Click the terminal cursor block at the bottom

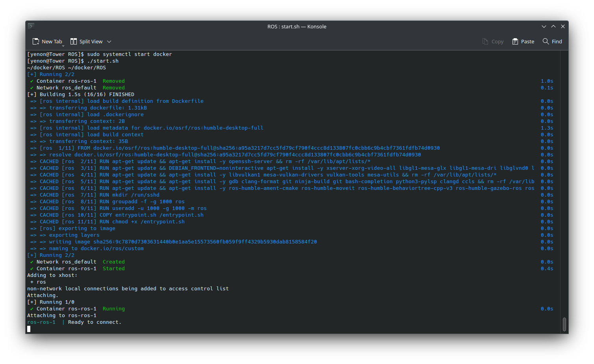[29, 329]
